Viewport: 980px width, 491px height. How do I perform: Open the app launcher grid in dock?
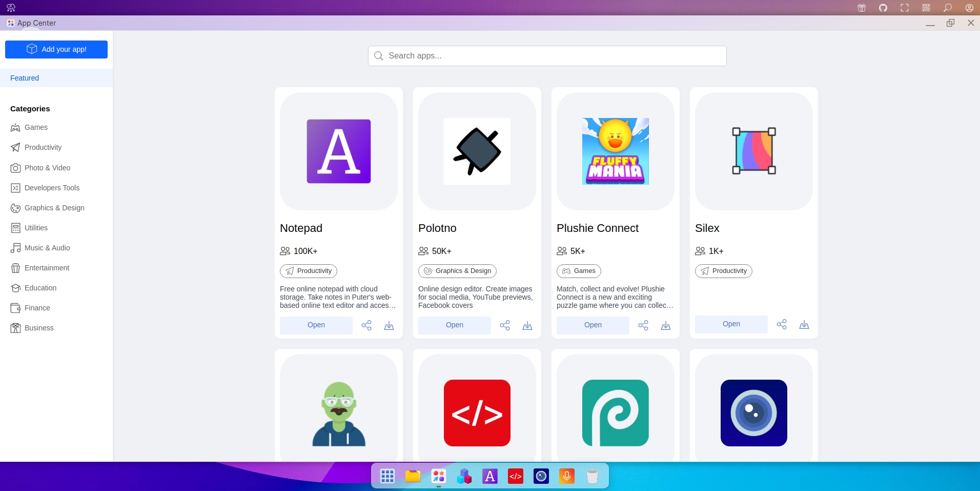click(387, 476)
